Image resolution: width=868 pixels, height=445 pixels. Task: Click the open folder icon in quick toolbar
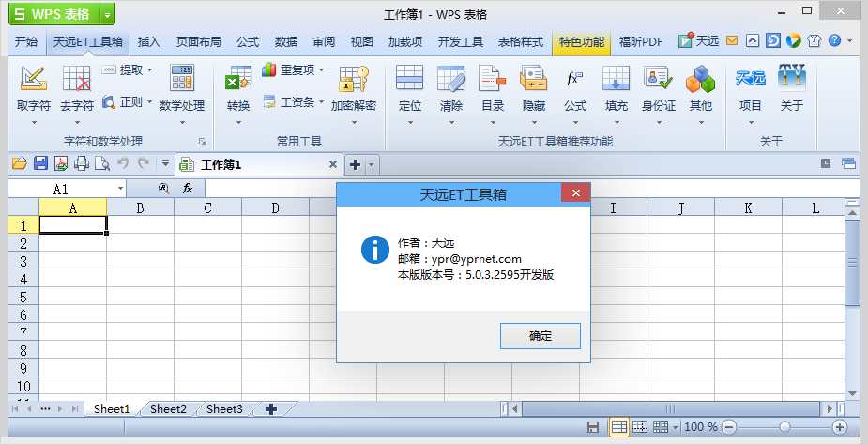[20, 163]
